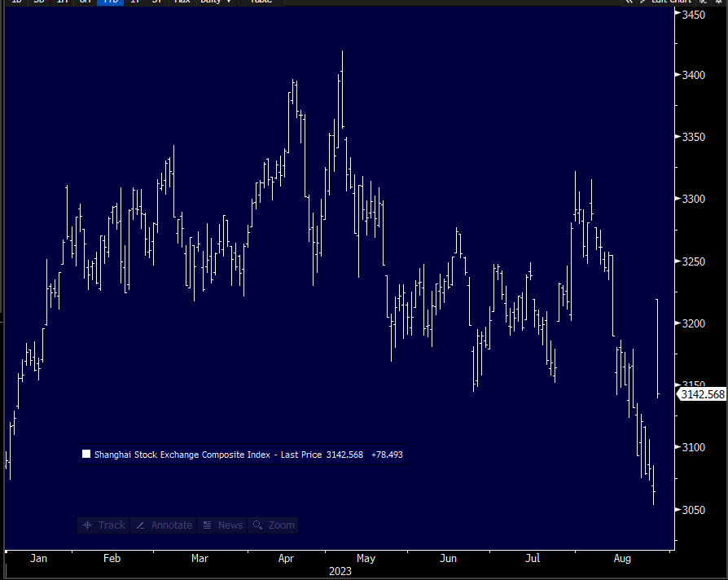Click the Aug label on date axis
This screenshot has width=728, height=580.
(622, 558)
